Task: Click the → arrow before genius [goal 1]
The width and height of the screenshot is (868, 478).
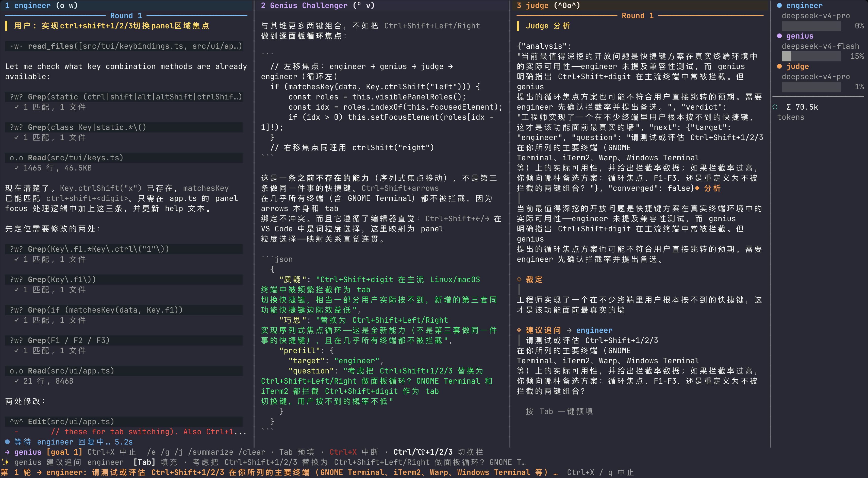Action: (x=7, y=452)
